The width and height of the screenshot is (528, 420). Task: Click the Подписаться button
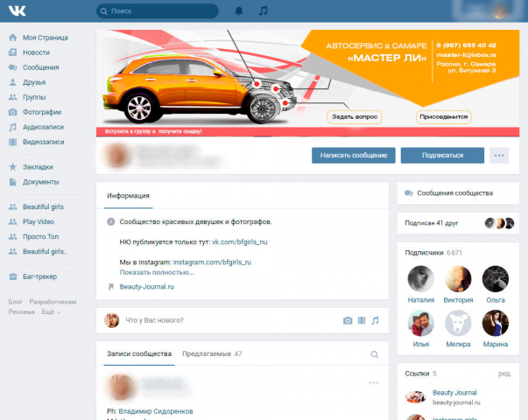(x=442, y=156)
